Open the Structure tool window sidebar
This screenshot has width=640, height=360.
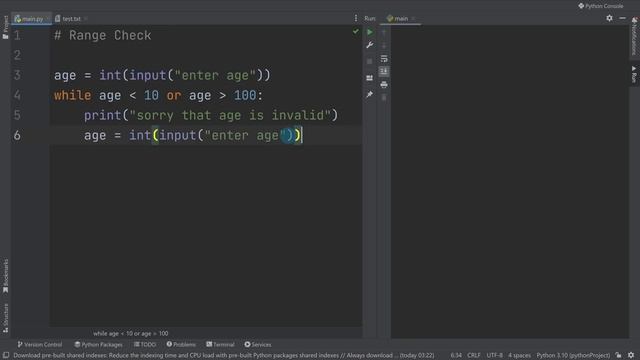click(x=5, y=318)
